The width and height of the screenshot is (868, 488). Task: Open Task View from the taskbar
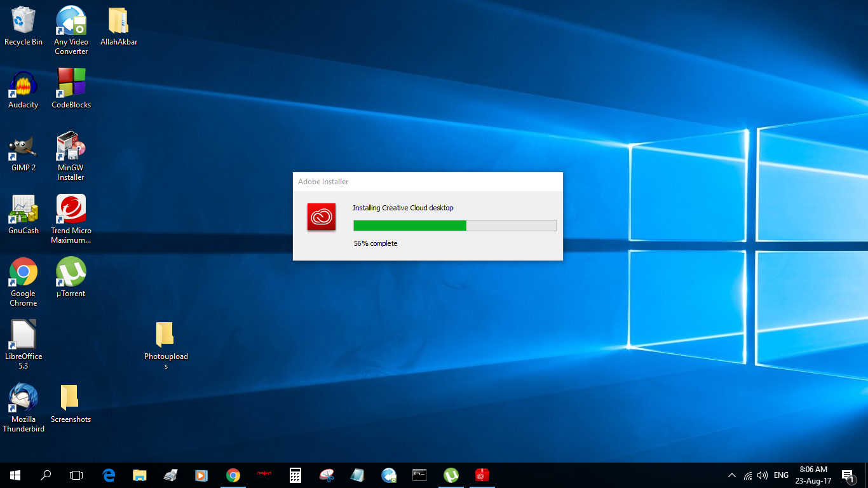pos(76,475)
